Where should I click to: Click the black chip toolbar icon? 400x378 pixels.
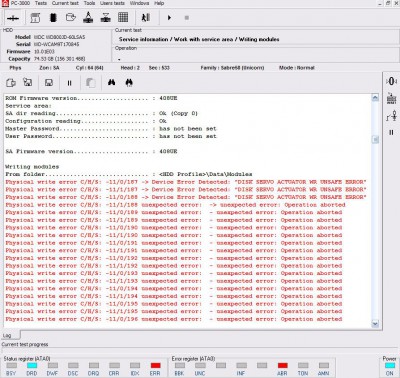click(x=53, y=17)
